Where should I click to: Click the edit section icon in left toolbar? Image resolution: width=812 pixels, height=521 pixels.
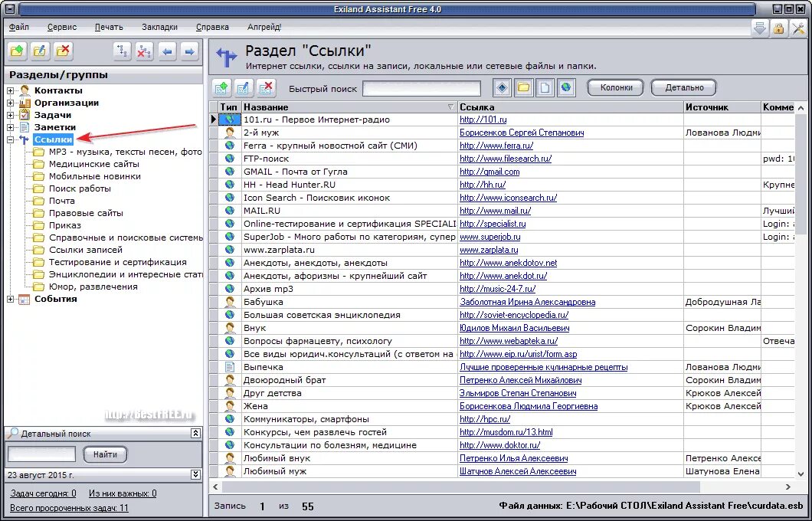pos(40,51)
